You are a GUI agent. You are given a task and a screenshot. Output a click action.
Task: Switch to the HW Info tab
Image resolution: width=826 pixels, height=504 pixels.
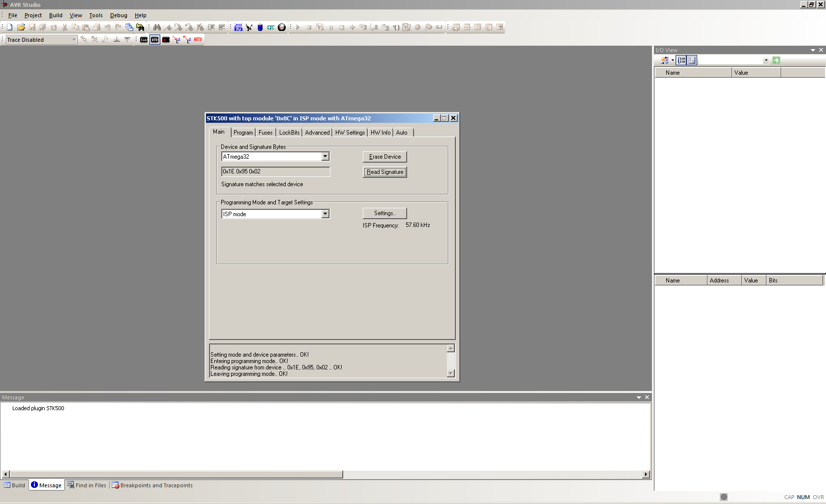pyautogui.click(x=381, y=133)
